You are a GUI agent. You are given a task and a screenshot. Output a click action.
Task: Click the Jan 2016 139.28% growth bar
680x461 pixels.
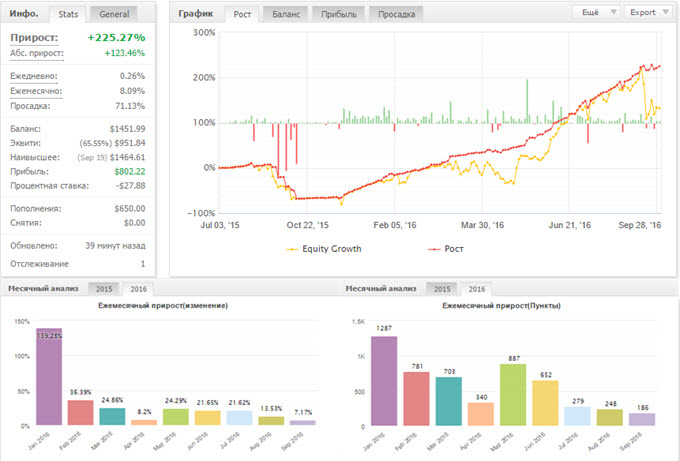click(x=49, y=376)
